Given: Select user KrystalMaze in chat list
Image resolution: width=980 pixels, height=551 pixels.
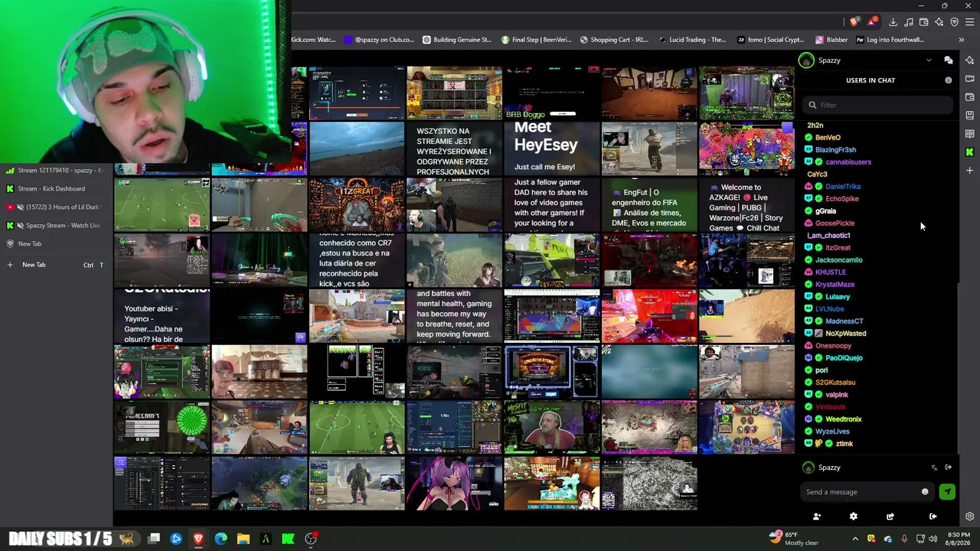Looking at the screenshot, I should [x=835, y=285].
